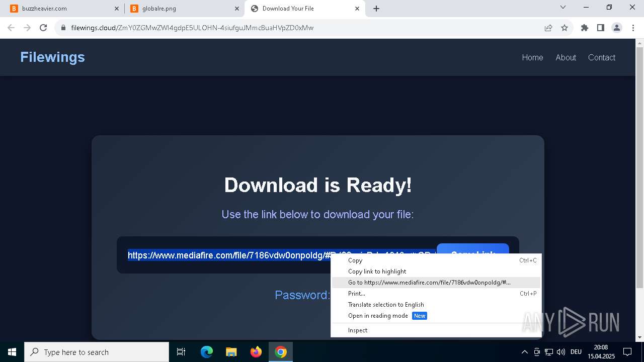Open the notification center icon
644x362 pixels.
627,352
